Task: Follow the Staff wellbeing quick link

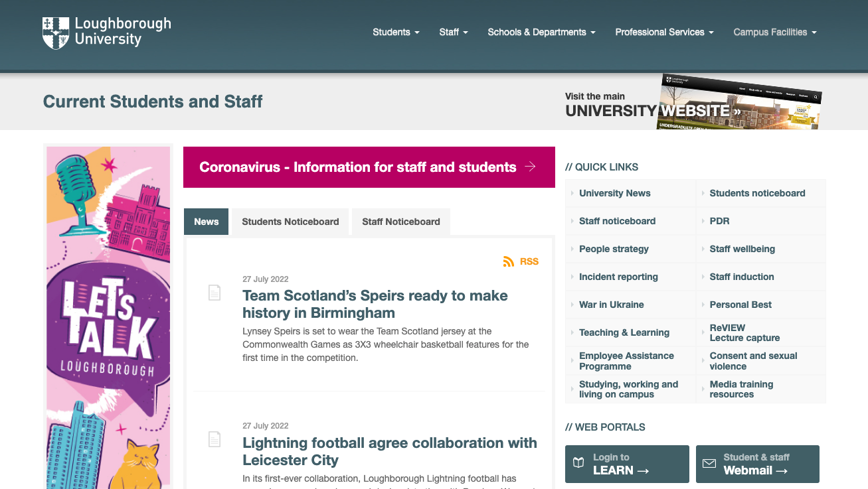Action: pyautogui.click(x=742, y=249)
